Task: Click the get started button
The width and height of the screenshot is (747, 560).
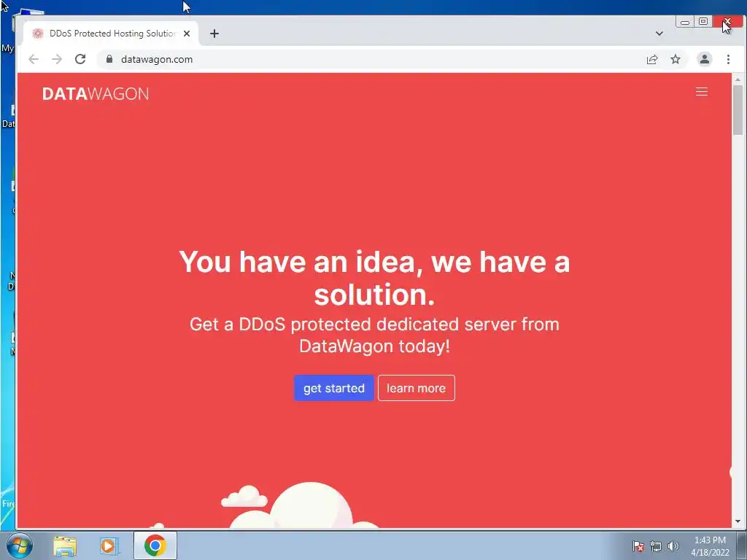Action: [x=334, y=388]
